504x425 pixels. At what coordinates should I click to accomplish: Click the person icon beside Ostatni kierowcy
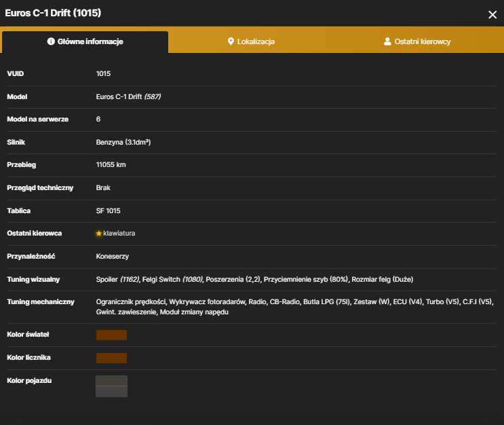pyautogui.click(x=387, y=41)
